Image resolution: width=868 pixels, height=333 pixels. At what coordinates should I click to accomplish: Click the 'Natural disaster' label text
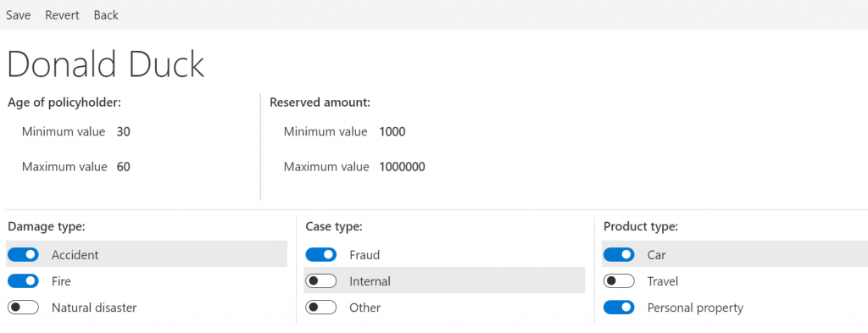click(x=94, y=307)
